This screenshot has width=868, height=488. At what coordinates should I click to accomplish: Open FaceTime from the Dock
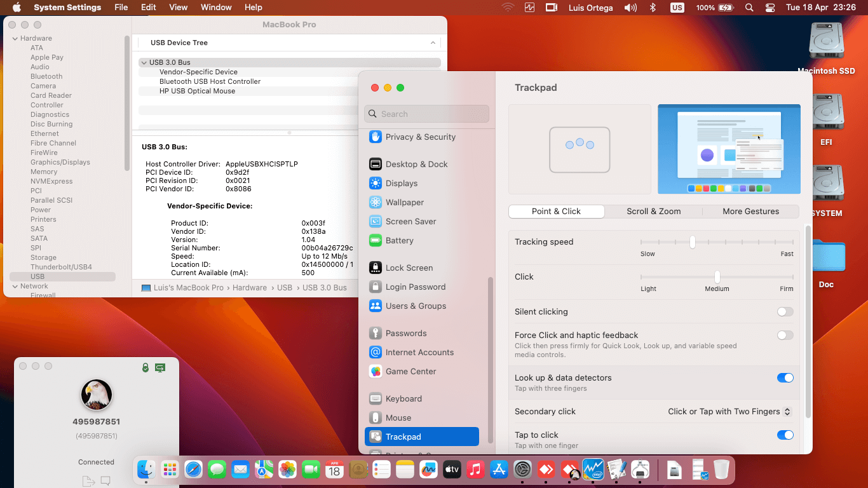click(x=311, y=470)
